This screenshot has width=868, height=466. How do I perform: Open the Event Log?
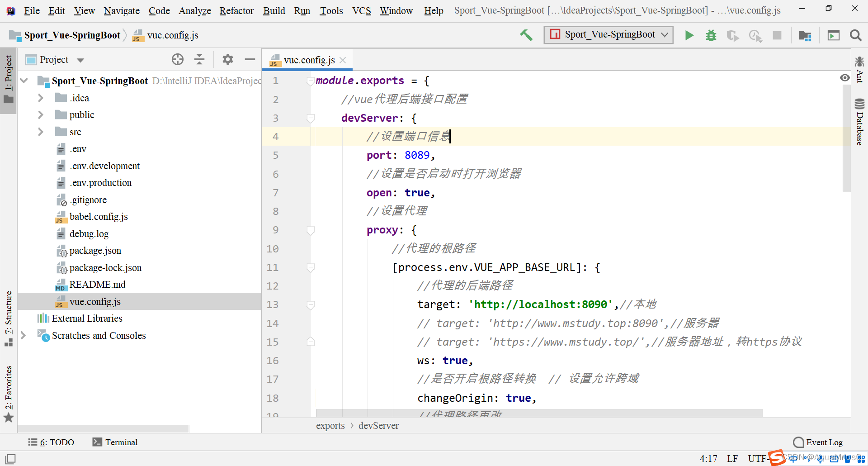818,442
